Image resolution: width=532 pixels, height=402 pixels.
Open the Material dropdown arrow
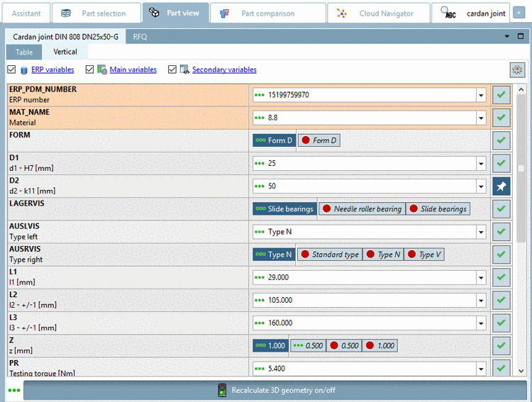coord(481,118)
